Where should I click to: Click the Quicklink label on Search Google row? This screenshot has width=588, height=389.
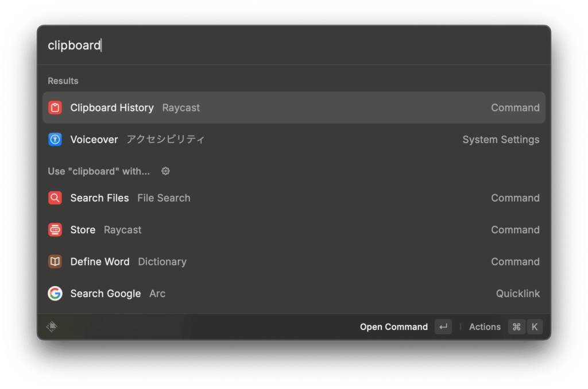518,294
